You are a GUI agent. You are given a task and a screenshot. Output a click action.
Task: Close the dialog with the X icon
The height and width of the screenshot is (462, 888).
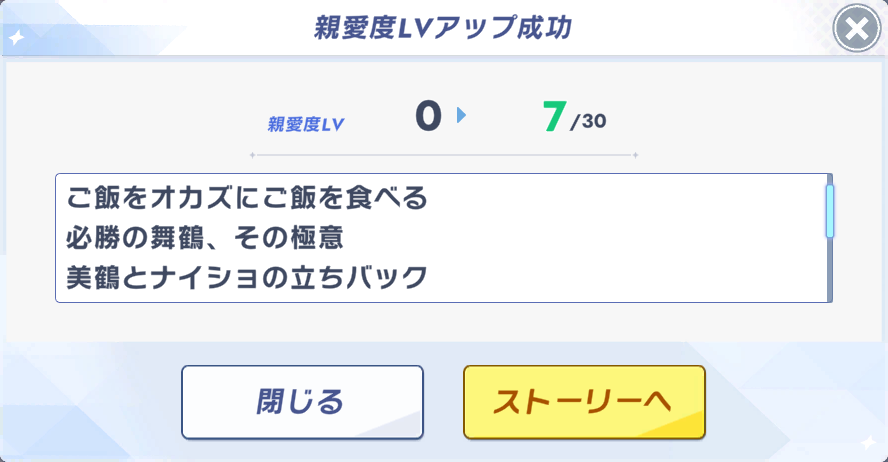click(856, 30)
